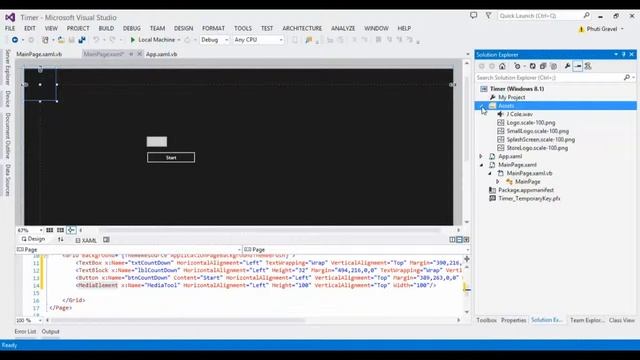Switch to the Design view tab

coord(33,239)
